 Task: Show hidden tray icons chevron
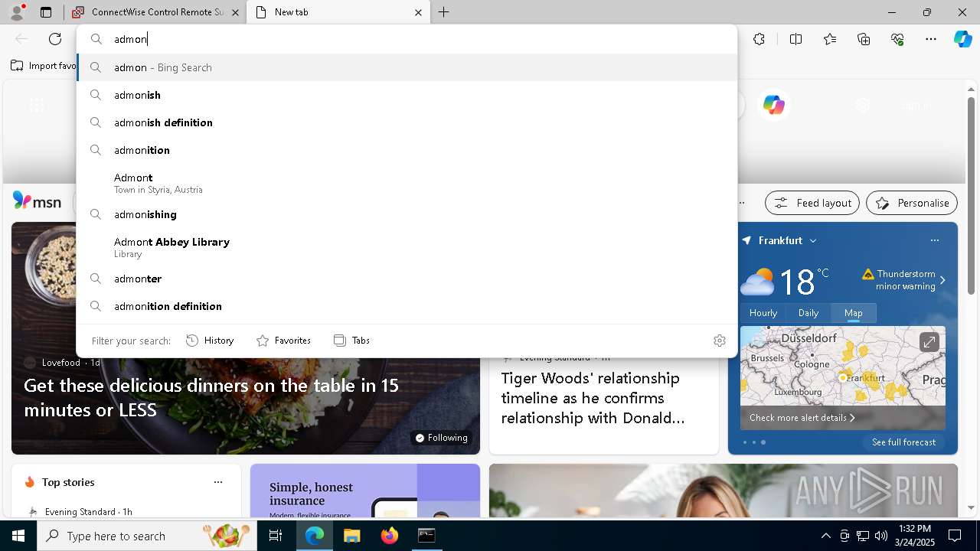pos(825,536)
